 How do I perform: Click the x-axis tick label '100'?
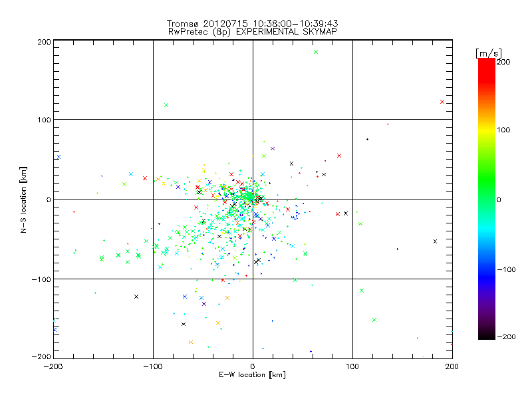click(x=352, y=366)
